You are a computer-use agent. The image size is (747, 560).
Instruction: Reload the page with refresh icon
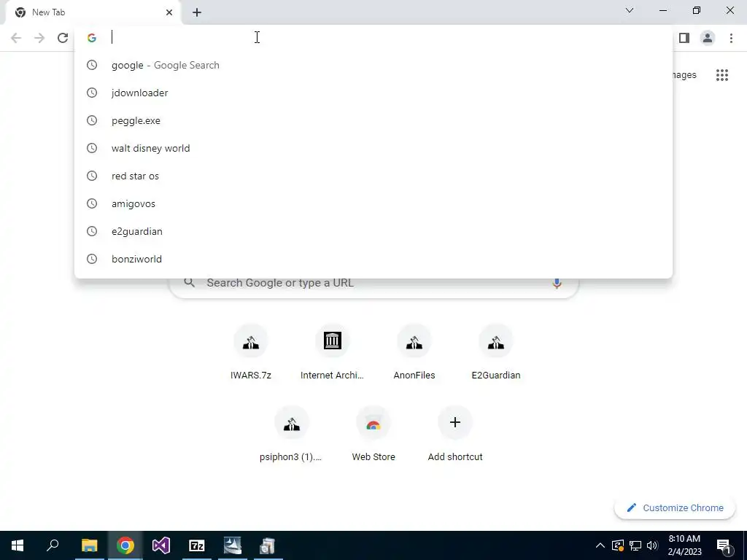[63, 38]
